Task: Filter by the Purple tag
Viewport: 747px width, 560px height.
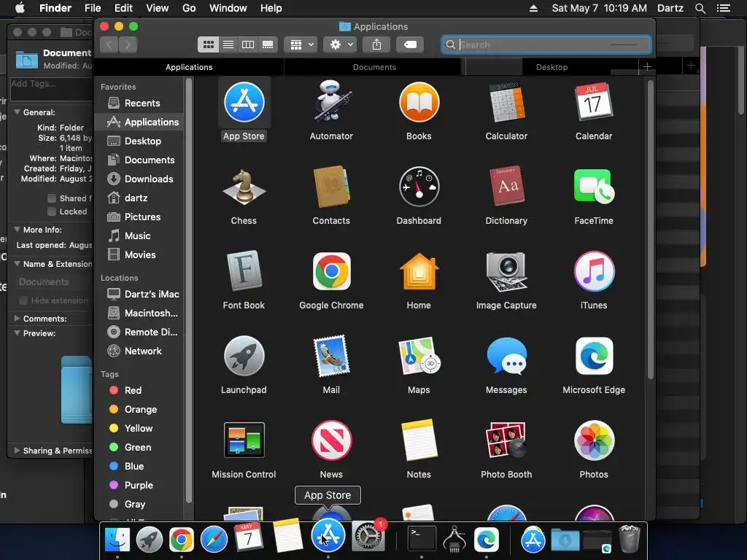Action: [139, 485]
